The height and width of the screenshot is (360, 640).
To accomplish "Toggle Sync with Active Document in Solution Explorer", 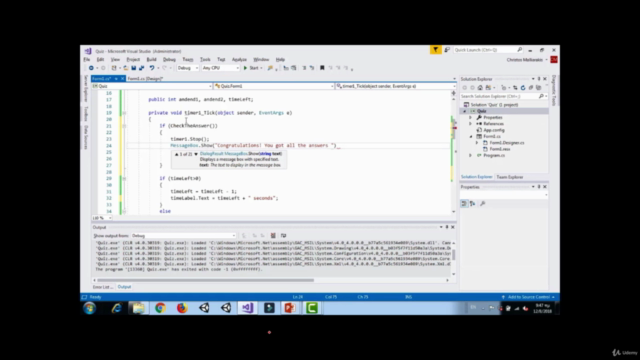I will [515, 88].
